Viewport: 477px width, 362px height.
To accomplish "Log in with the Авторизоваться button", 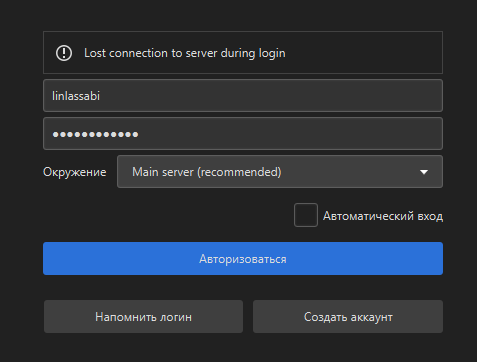I will 243,259.
